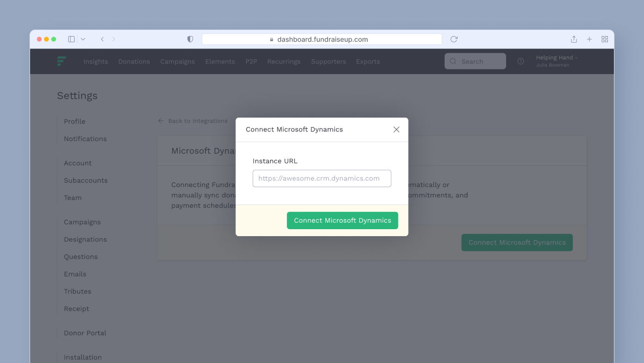Click the help question mark icon
Screen dimensions: 644x363
(520, 61)
